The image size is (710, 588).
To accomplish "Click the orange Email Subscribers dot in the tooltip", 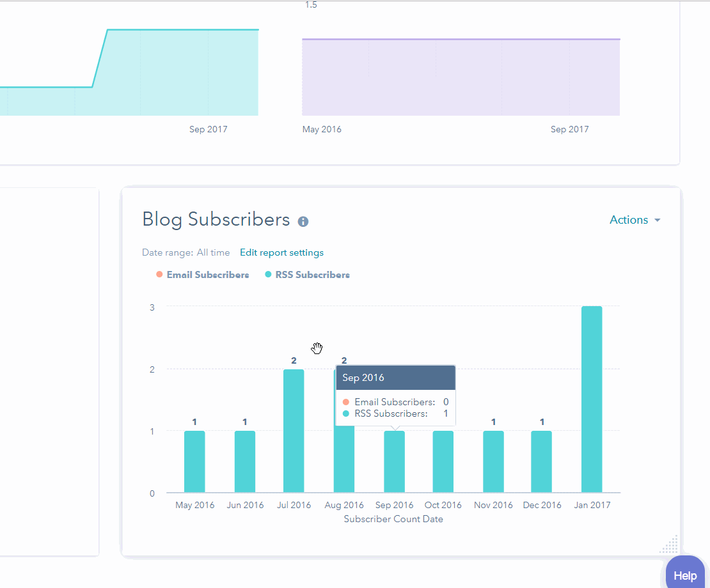I will [346, 402].
